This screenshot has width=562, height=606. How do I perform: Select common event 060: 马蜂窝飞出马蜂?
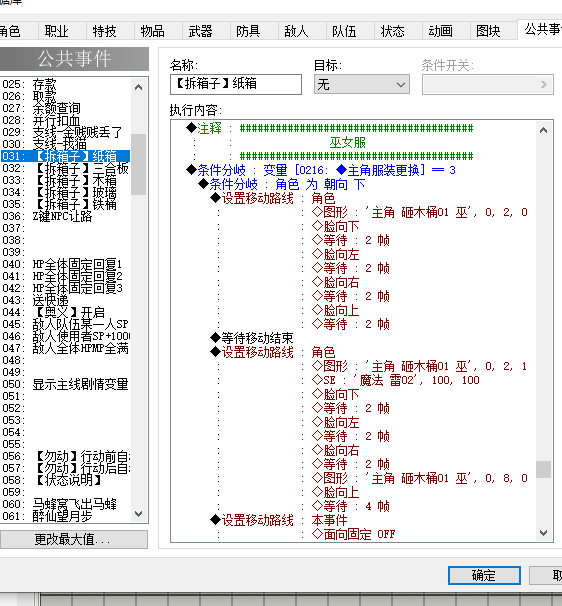(x=65, y=504)
